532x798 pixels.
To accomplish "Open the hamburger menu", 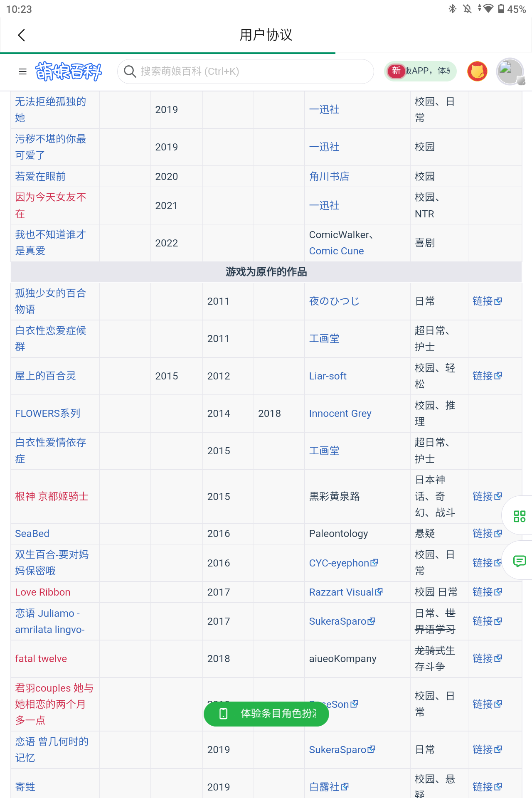I will 23,71.
